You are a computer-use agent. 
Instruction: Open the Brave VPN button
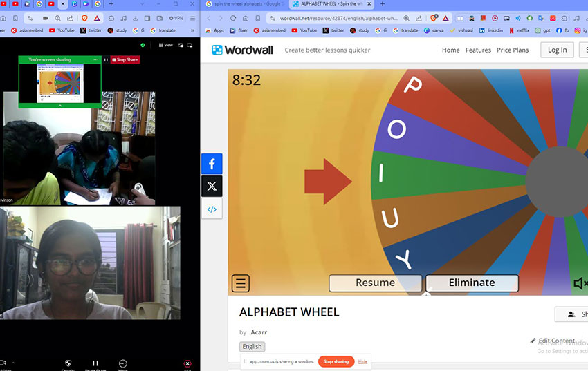[176, 18]
